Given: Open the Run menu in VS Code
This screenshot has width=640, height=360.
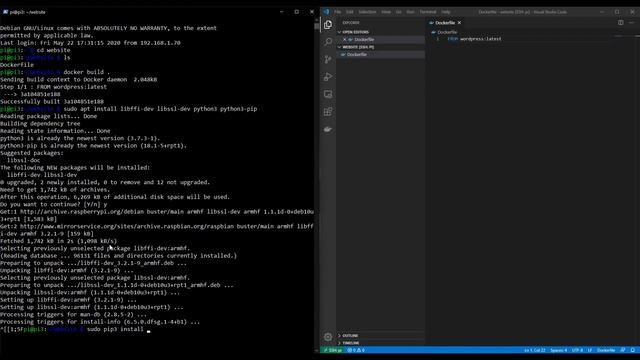Looking at the screenshot, I should pyautogui.click(x=410, y=12).
